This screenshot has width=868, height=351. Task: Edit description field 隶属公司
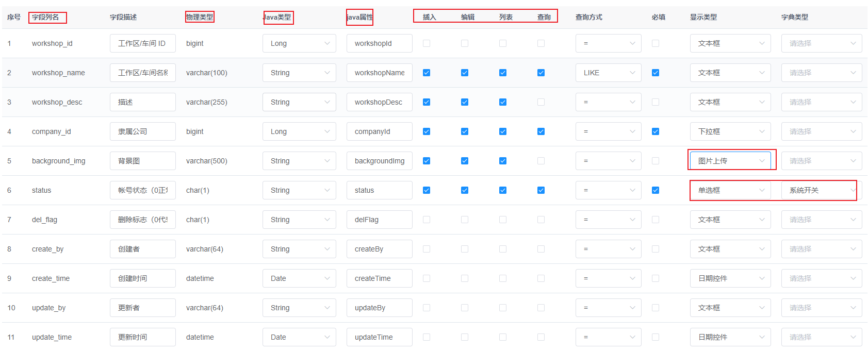[x=143, y=131]
